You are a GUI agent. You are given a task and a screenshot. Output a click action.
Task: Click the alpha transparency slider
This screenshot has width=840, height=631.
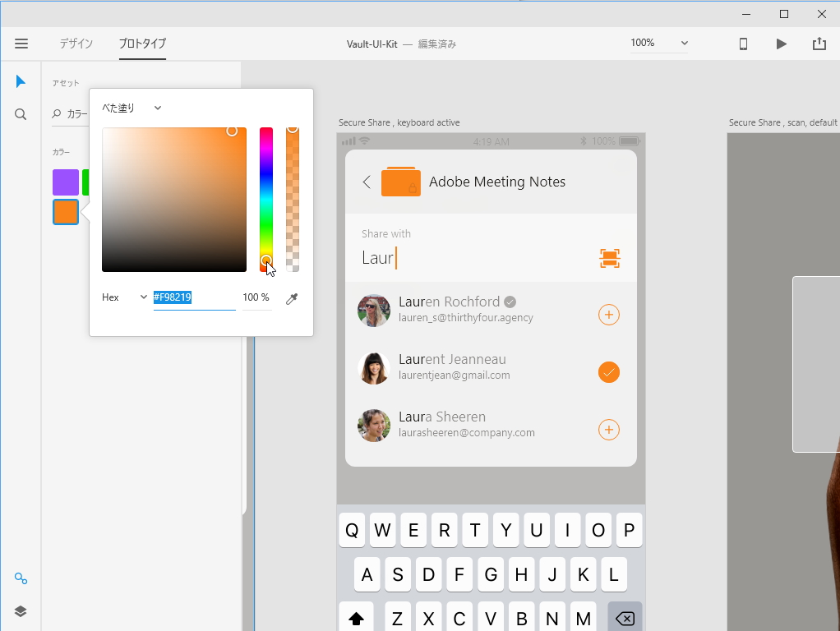pyautogui.click(x=293, y=200)
